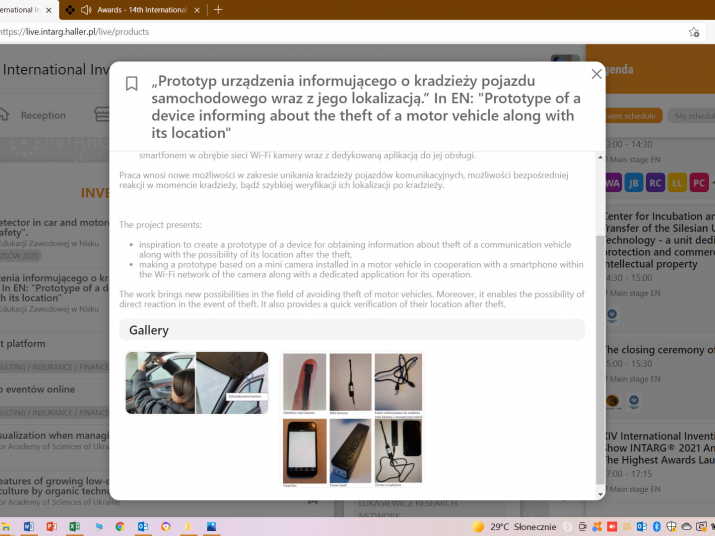Open the second gallery image with device photos
This screenshot has height=536, width=715.
coord(352,418)
